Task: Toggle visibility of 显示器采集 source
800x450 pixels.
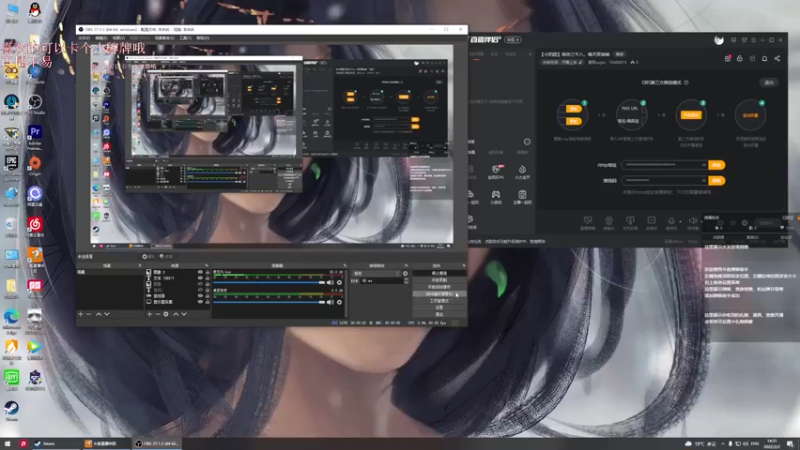Action: click(200, 302)
